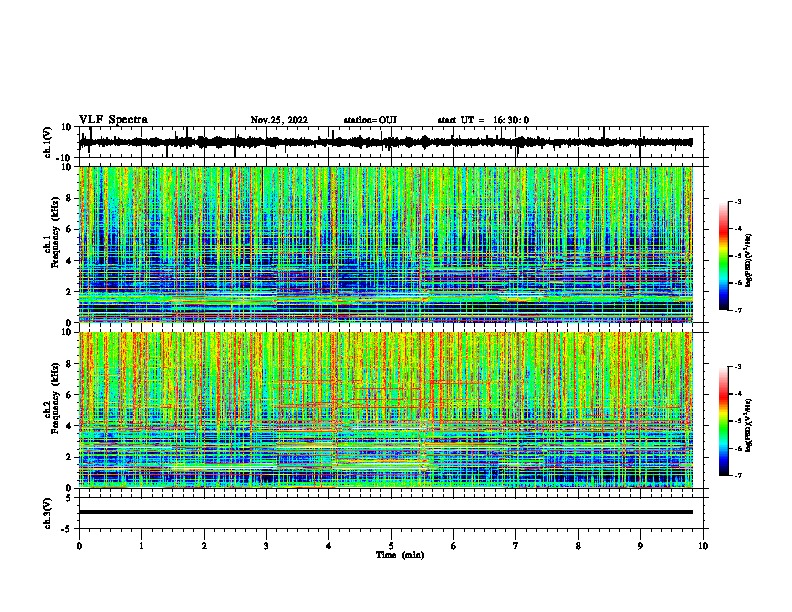Click the "station=OUJ" header label
The image size is (792, 612).
(x=370, y=120)
